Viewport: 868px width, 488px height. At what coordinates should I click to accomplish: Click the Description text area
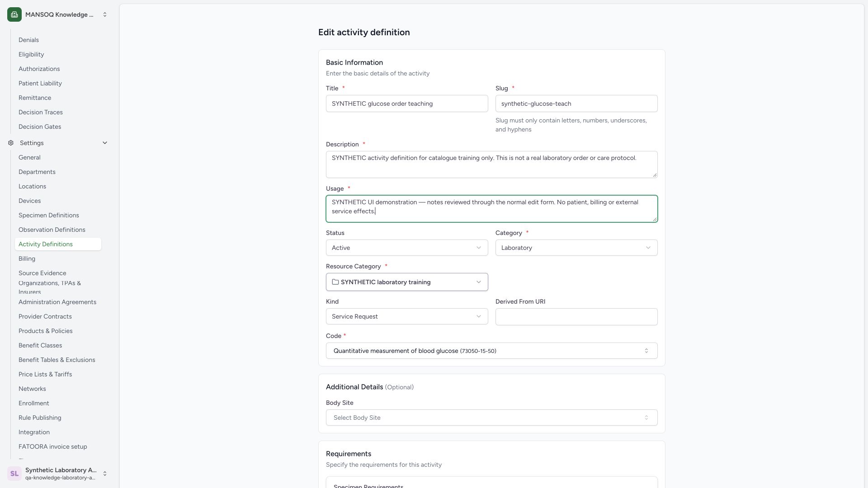pyautogui.click(x=492, y=164)
